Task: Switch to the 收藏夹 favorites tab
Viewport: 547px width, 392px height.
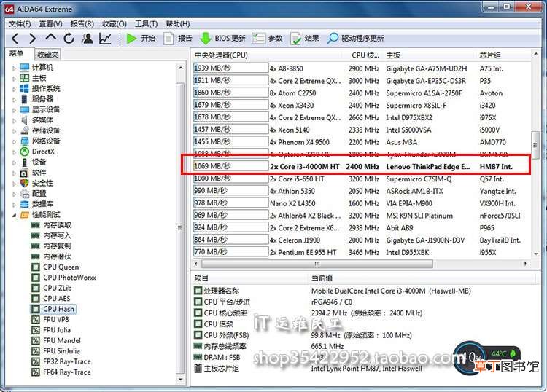Action: (x=48, y=55)
